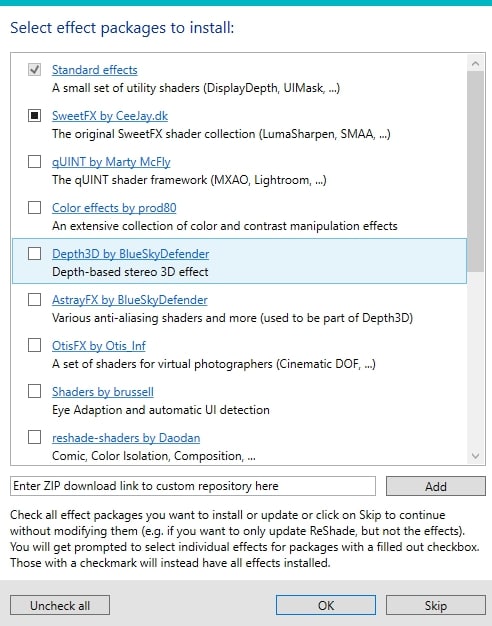Click the custom repository ZIP link field
Screen dimensions: 492x626
coord(193,486)
